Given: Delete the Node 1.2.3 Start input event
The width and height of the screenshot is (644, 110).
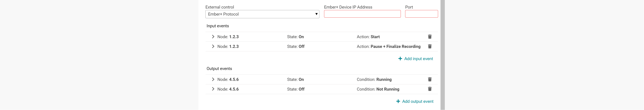Looking at the screenshot, I should click(430, 37).
